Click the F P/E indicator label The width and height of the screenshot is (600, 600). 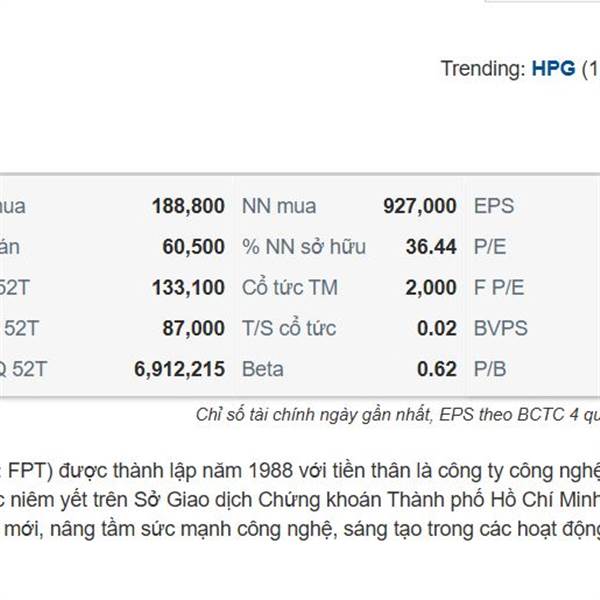pyautogui.click(x=500, y=288)
